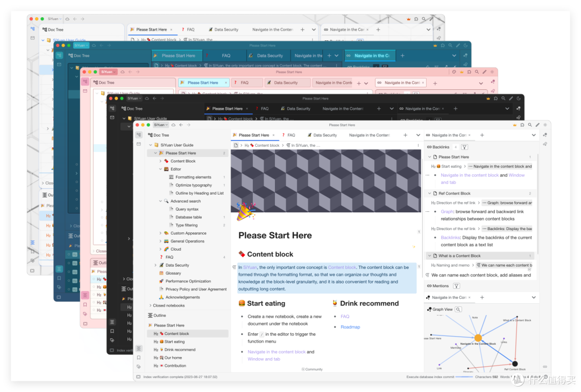581x392 pixels.
Task: Click the black Ref Content Block graph node
Action: [x=515, y=364]
